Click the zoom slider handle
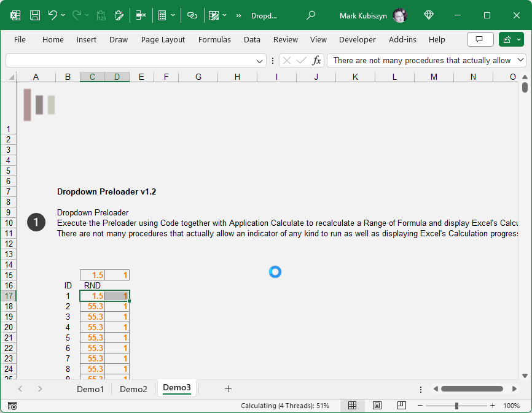Screen dimensions: 532x413 (456, 406)
